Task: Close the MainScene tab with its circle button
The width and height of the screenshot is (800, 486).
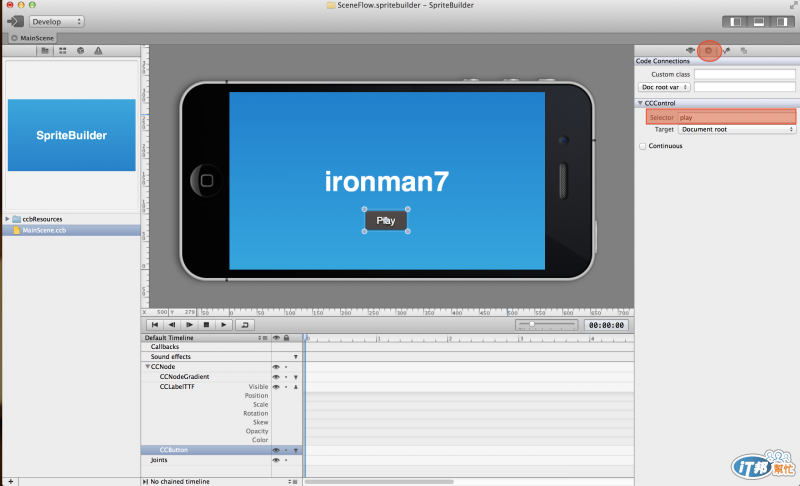Action: [14, 38]
